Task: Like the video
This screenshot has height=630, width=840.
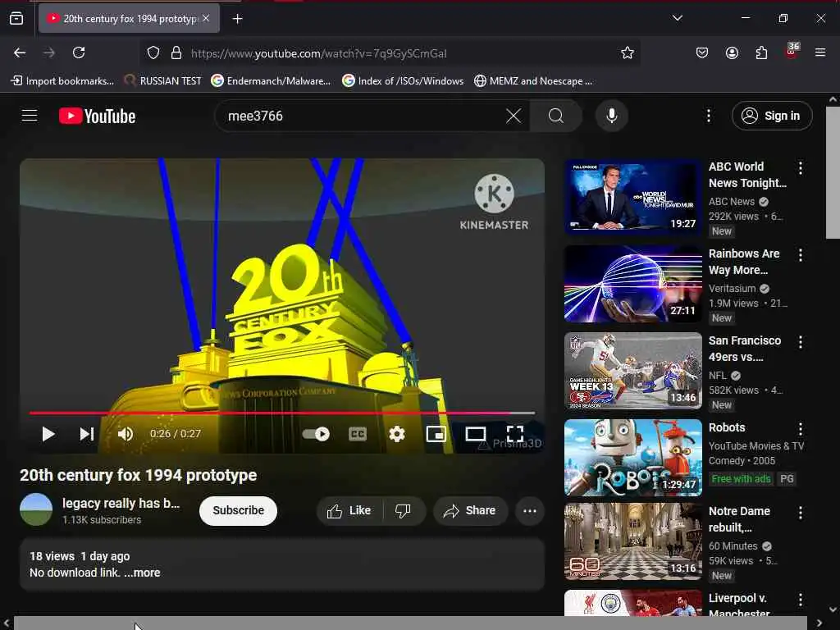Action: [x=349, y=511]
